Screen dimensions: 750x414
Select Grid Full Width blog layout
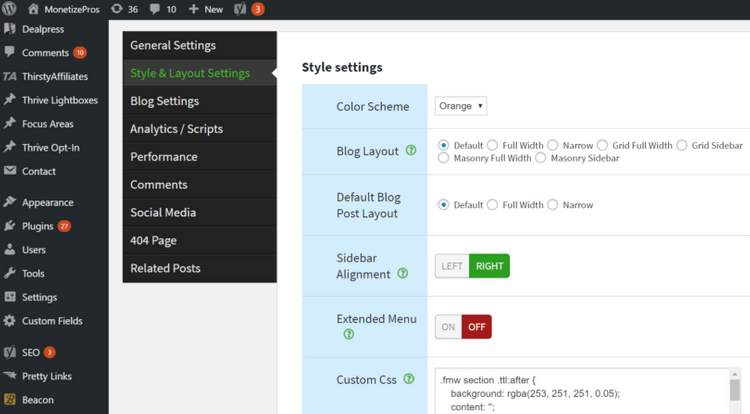click(x=603, y=145)
